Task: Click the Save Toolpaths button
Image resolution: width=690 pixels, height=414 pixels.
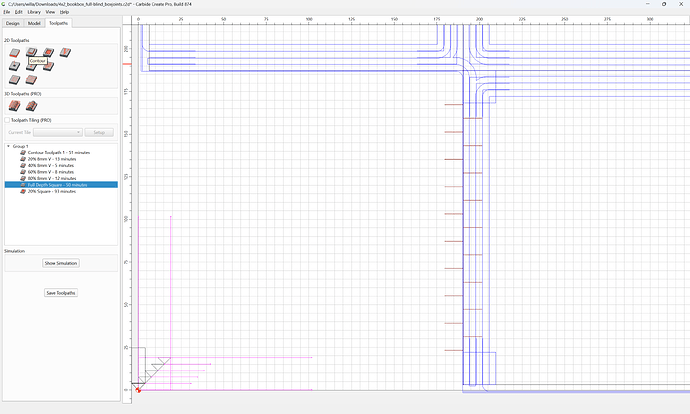Action: pyautogui.click(x=61, y=293)
